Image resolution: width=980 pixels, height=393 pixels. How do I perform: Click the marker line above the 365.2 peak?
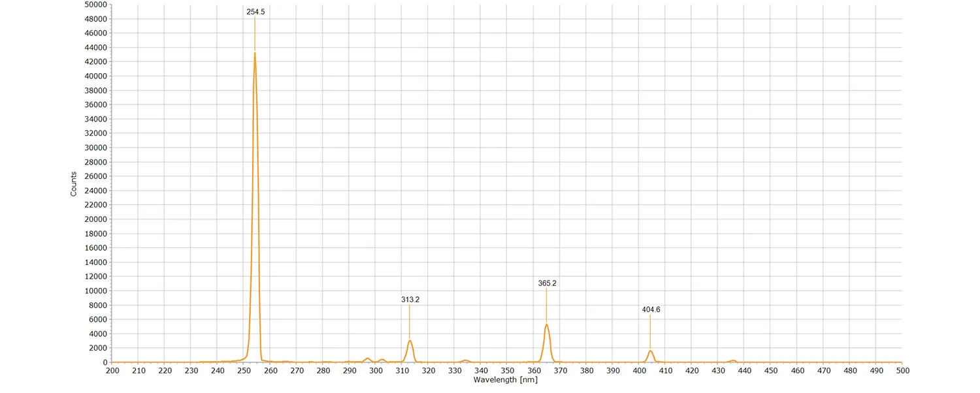pyautogui.click(x=547, y=304)
